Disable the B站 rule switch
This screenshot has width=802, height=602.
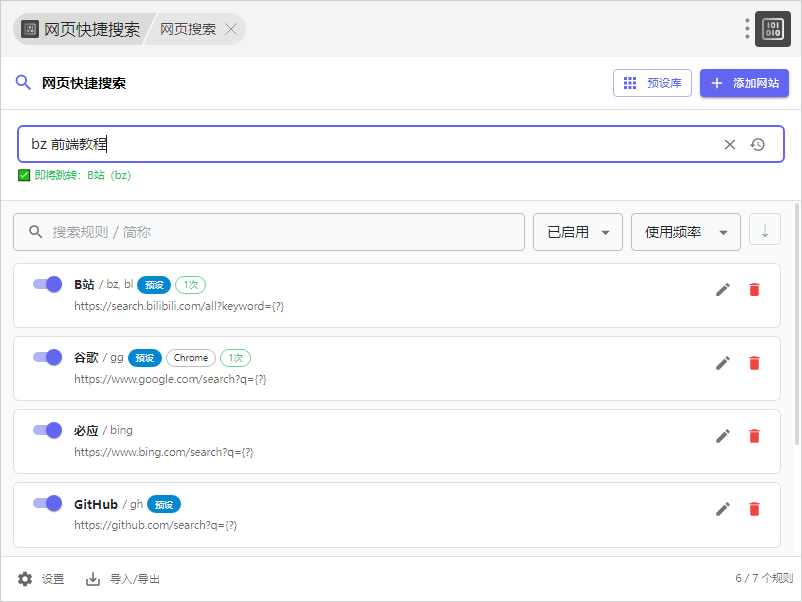coord(47,284)
